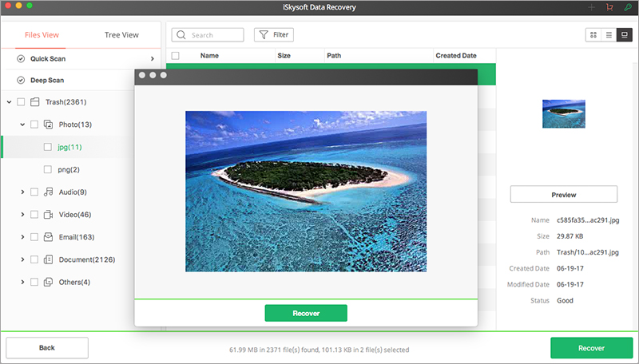This screenshot has width=639, height=364.
Task: Switch to list view layout
Action: coord(608,35)
